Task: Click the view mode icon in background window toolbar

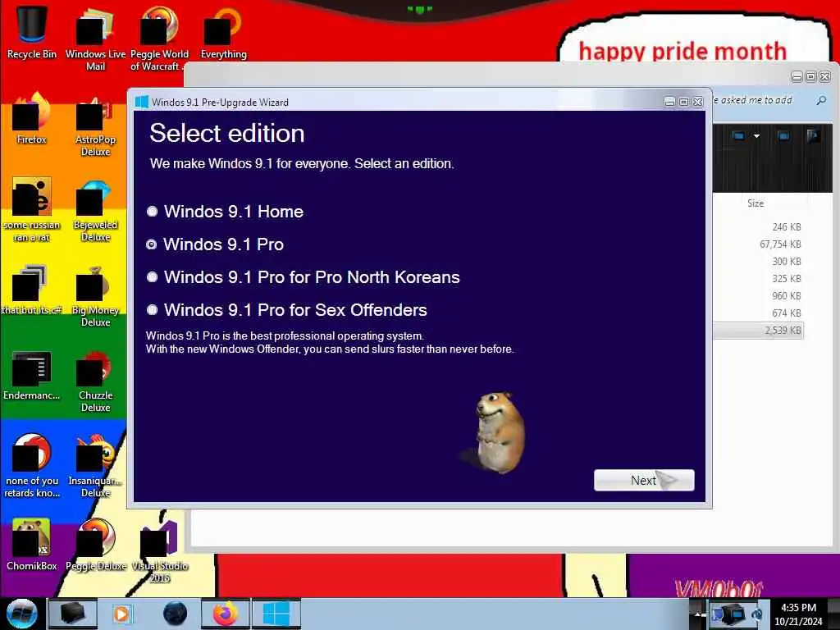Action: tap(739, 136)
